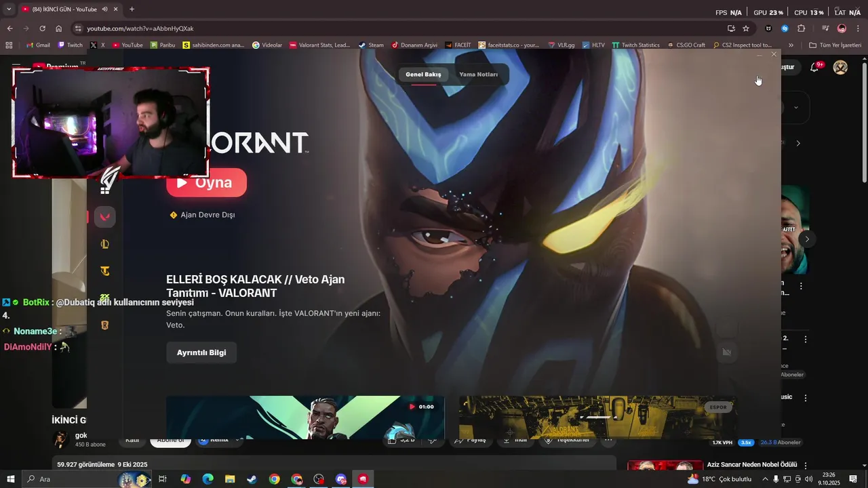Image resolution: width=868 pixels, height=488 pixels.
Task: Open the Aziz Sancar Neden Nobel Ödülü video
Action: pyautogui.click(x=752, y=465)
